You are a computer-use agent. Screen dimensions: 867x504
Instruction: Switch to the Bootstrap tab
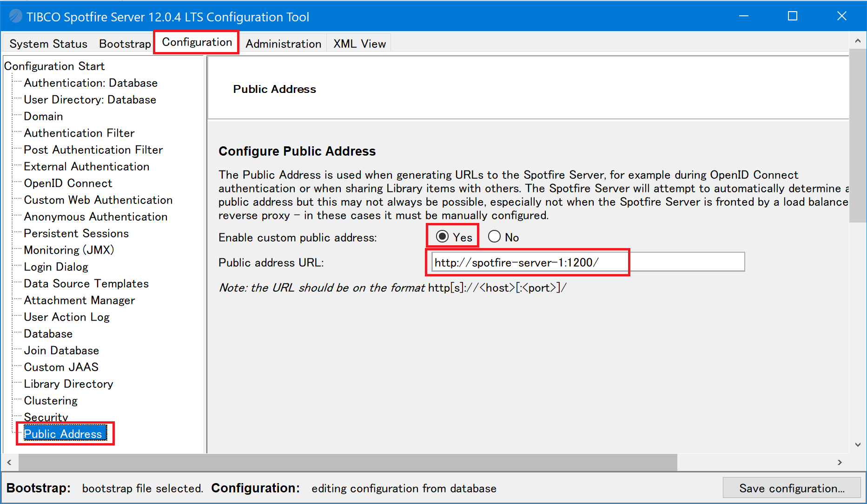pyautogui.click(x=125, y=44)
